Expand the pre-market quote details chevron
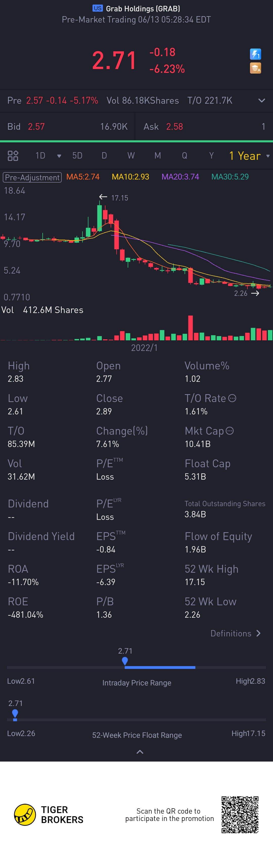Image resolution: width=273 pixels, height=868 pixels. click(262, 100)
